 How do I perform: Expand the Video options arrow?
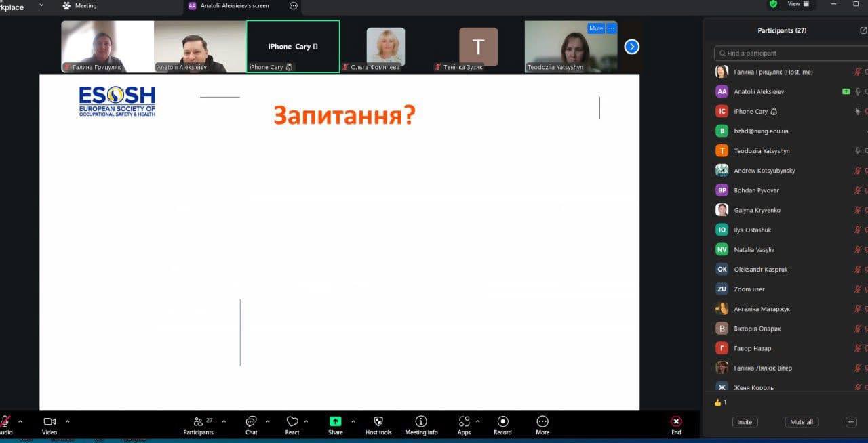coord(67,421)
